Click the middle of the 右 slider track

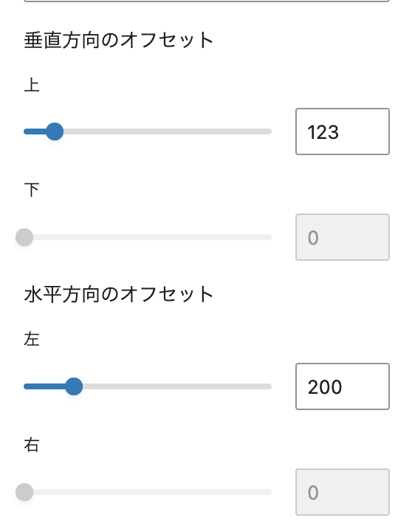[148, 492]
